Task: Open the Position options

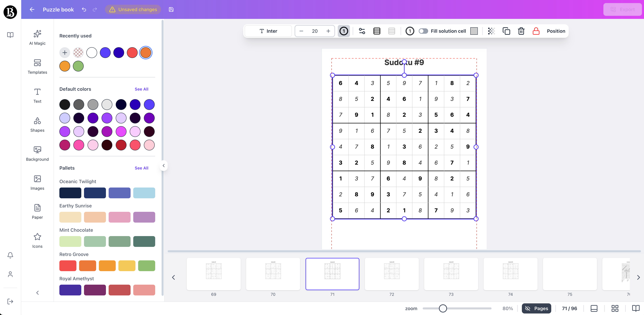Action: (x=556, y=31)
